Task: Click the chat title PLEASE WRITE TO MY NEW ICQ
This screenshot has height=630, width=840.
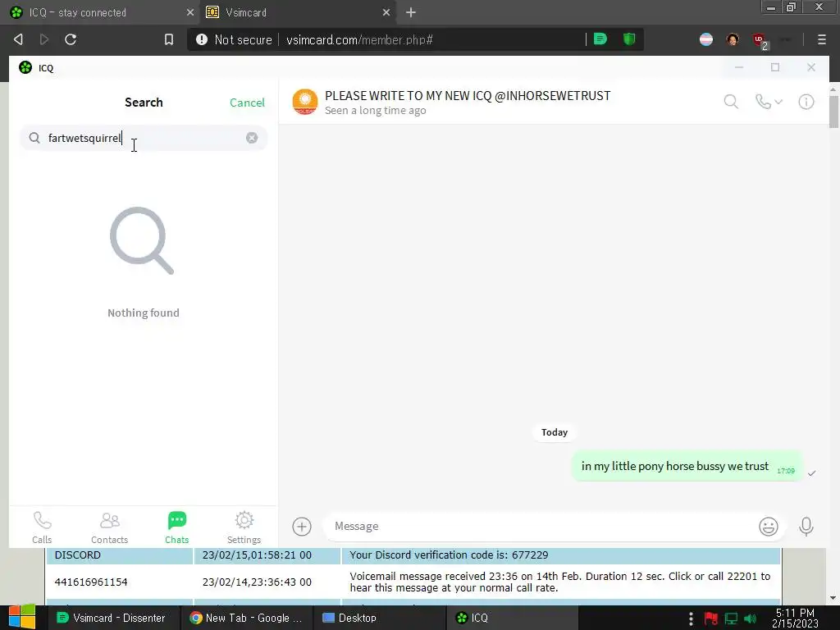Action: pos(467,96)
